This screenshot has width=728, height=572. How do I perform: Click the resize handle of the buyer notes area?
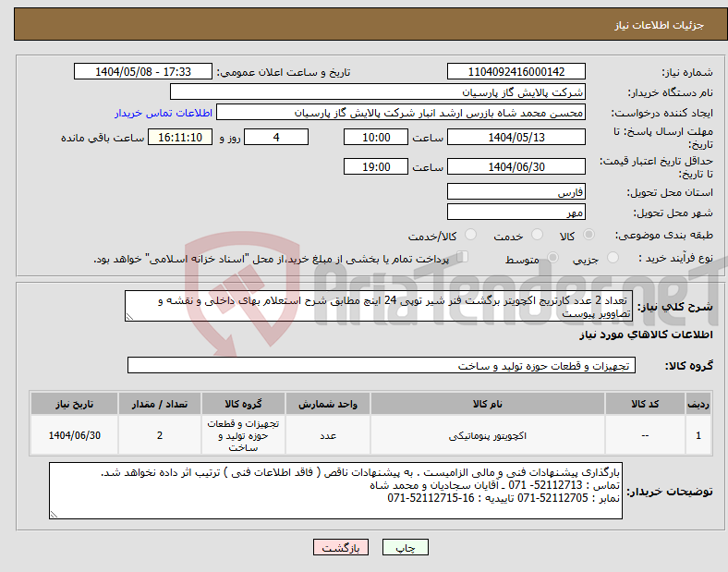coord(54,515)
